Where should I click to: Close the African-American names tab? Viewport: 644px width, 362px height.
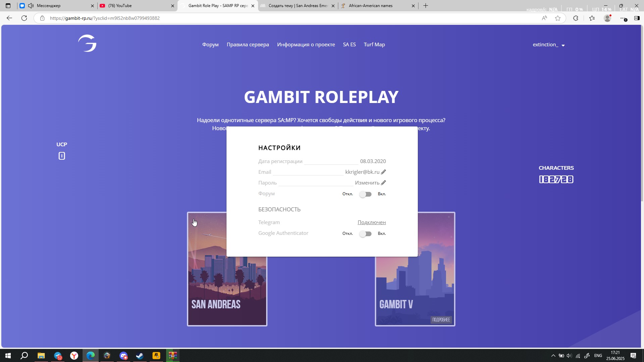pyautogui.click(x=413, y=6)
